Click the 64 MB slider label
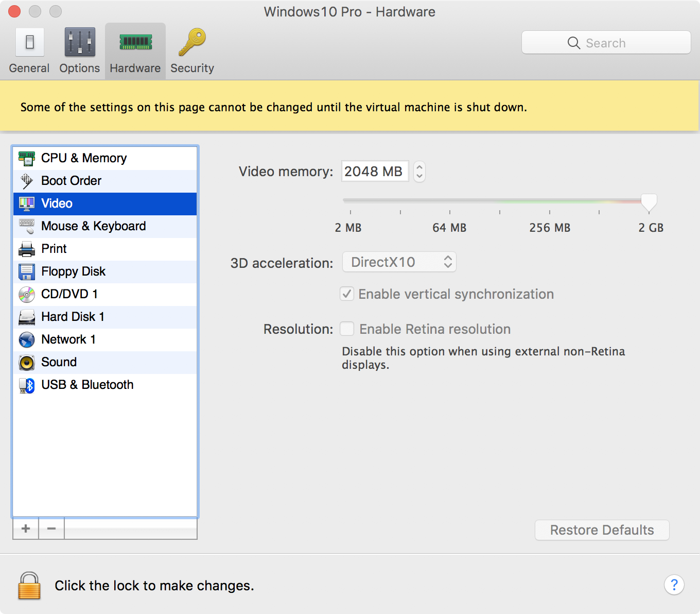The width and height of the screenshot is (700, 614). [x=449, y=228]
